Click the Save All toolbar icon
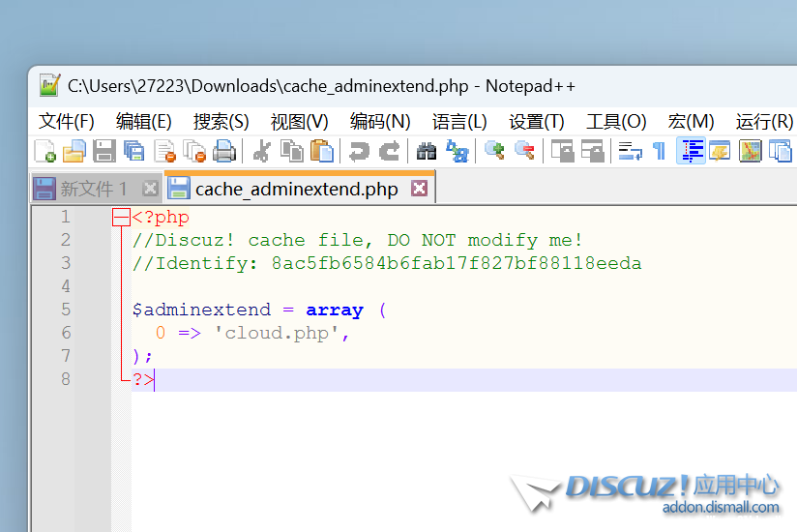The image size is (797, 532). 134,151
